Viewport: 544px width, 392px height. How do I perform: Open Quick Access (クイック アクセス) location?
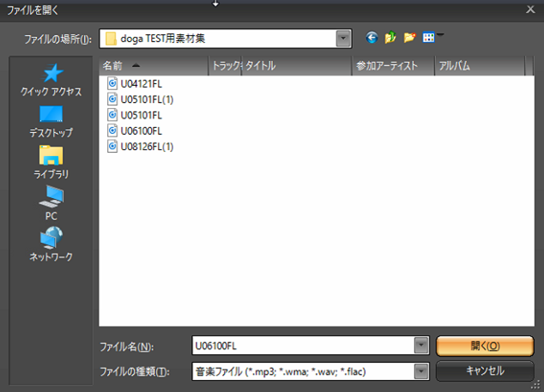[51, 80]
